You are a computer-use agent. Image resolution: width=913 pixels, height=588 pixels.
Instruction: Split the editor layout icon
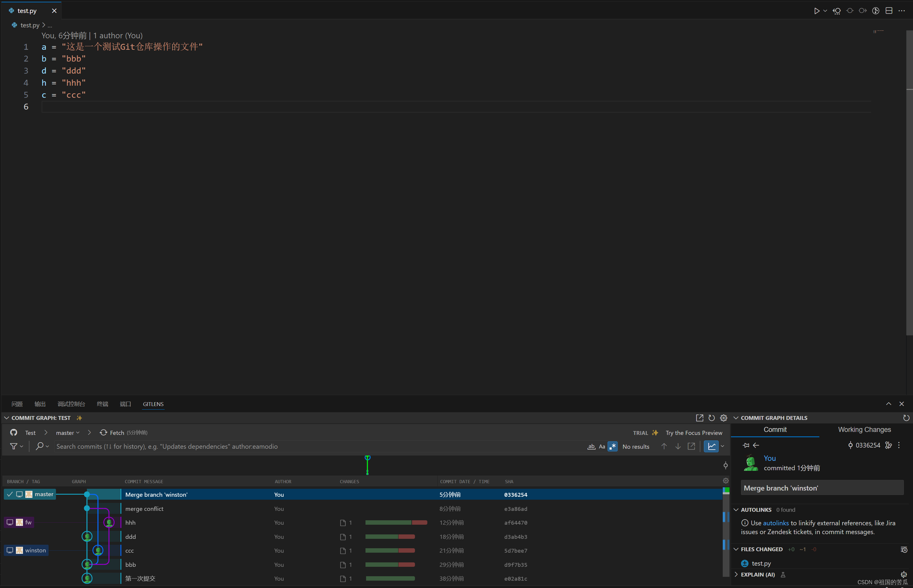click(x=889, y=11)
